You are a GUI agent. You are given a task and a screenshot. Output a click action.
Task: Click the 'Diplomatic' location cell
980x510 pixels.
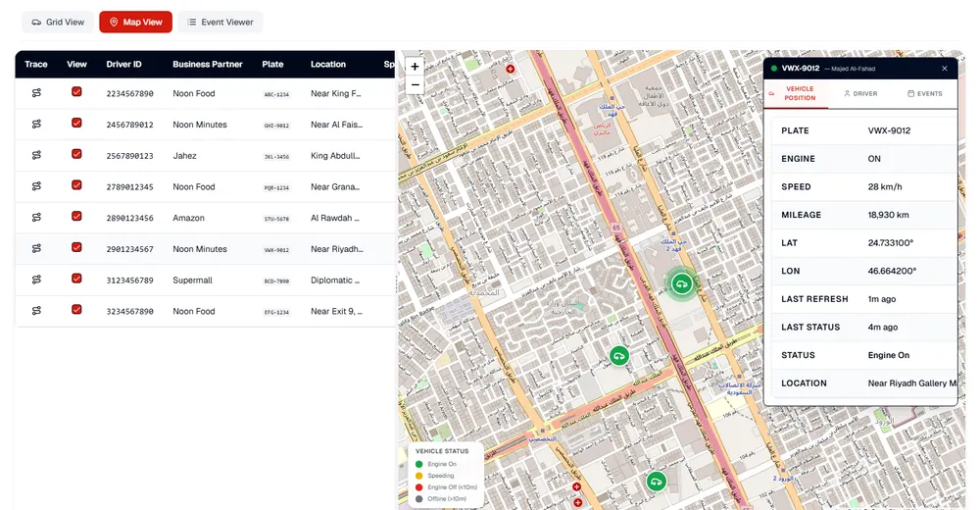(x=335, y=280)
